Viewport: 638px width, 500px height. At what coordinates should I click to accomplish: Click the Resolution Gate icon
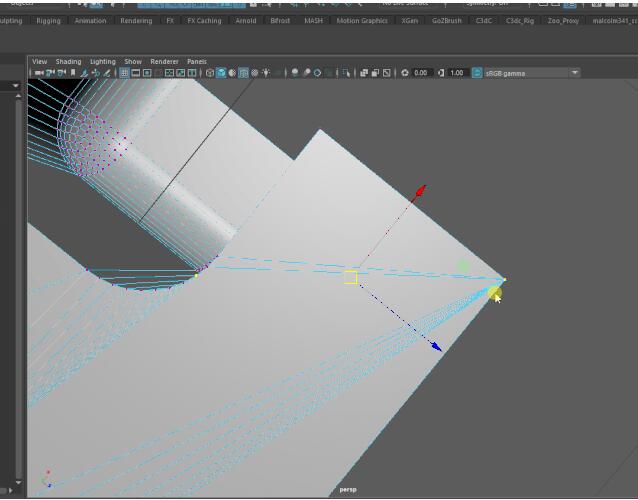[x=147, y=73]
